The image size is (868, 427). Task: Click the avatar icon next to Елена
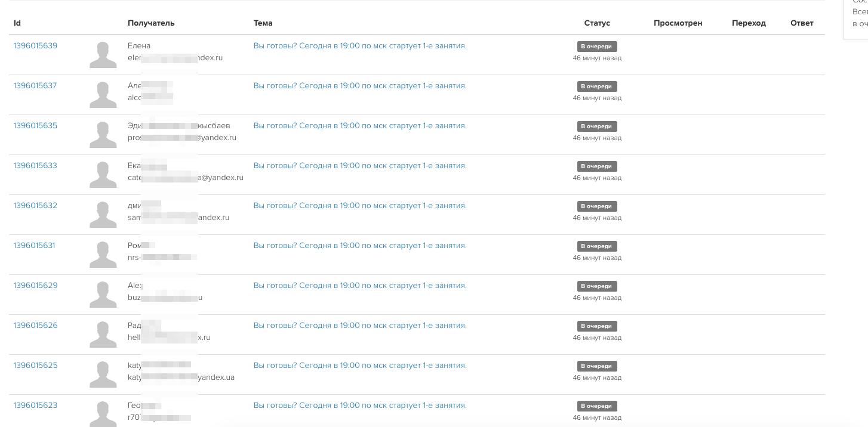click(x=103, y=54)
